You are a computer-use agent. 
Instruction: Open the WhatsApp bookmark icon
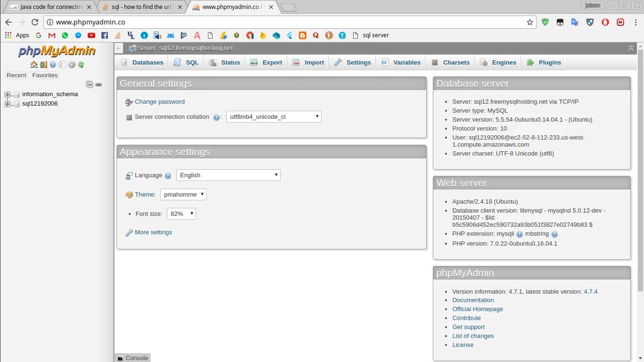[x=65, y=35]
